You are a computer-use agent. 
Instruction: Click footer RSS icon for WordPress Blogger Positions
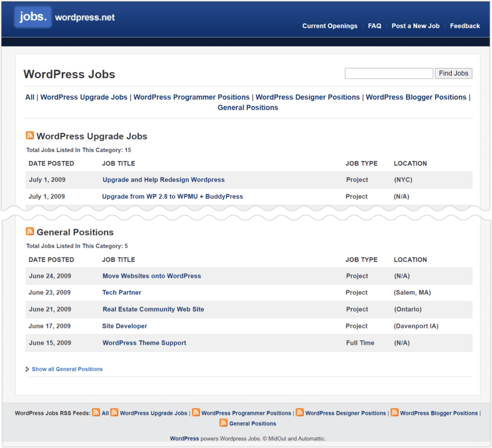[x=395, y=412]
